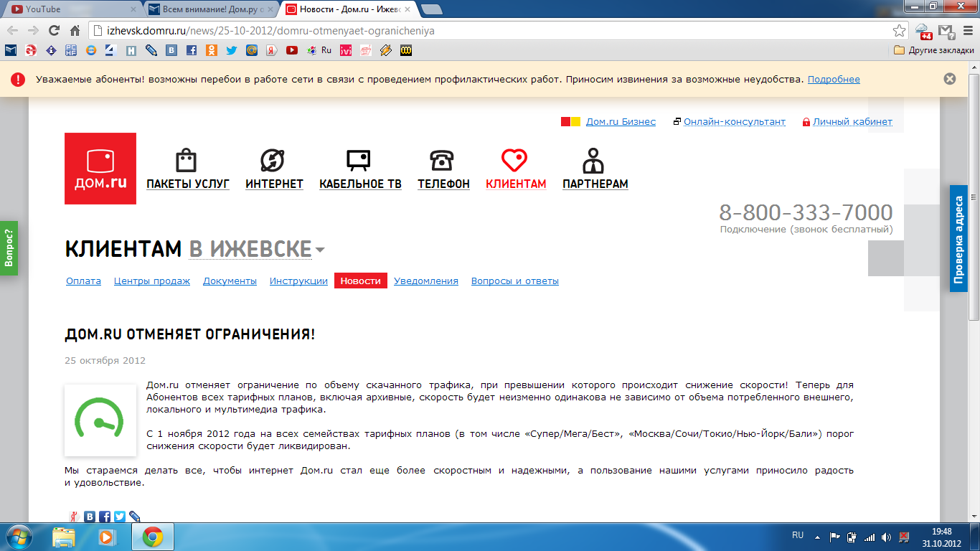Open the Chrome wrench menu

click(968, 31)
